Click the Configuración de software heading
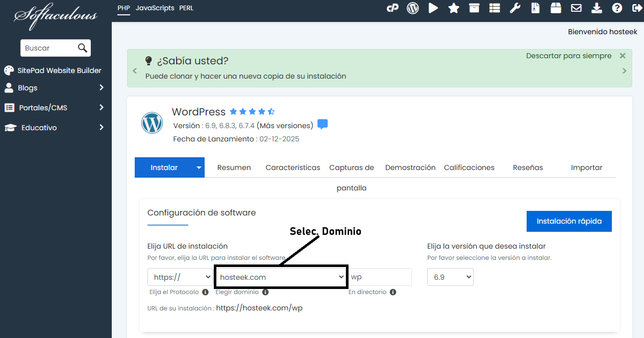 (202, 212)
